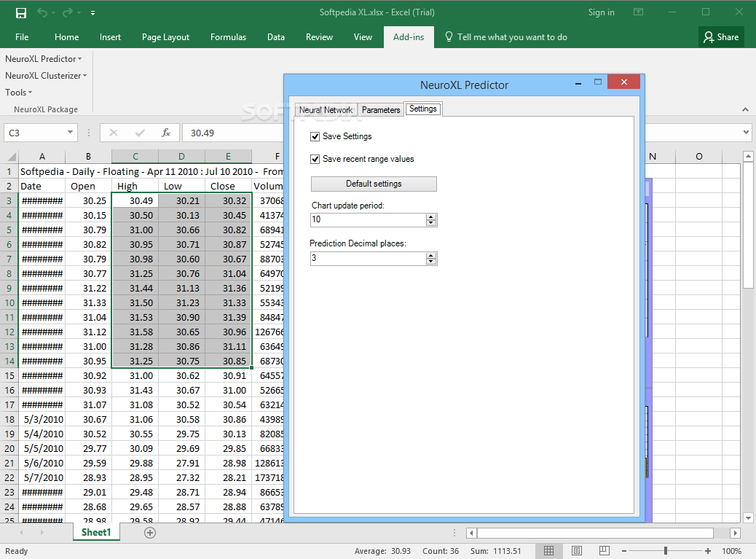
Task: Add a new sheet with plus icon
Action: coord(150,533)
